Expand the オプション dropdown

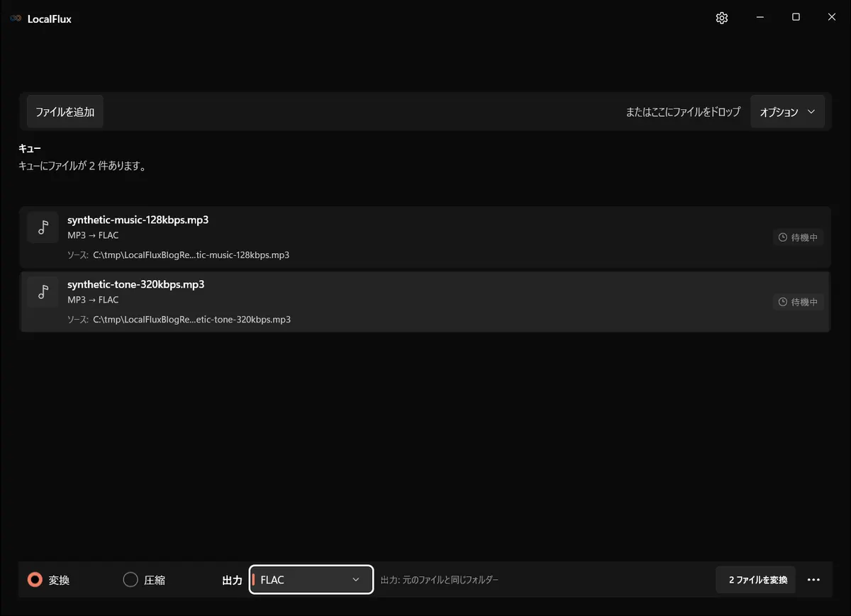[787, 112]
